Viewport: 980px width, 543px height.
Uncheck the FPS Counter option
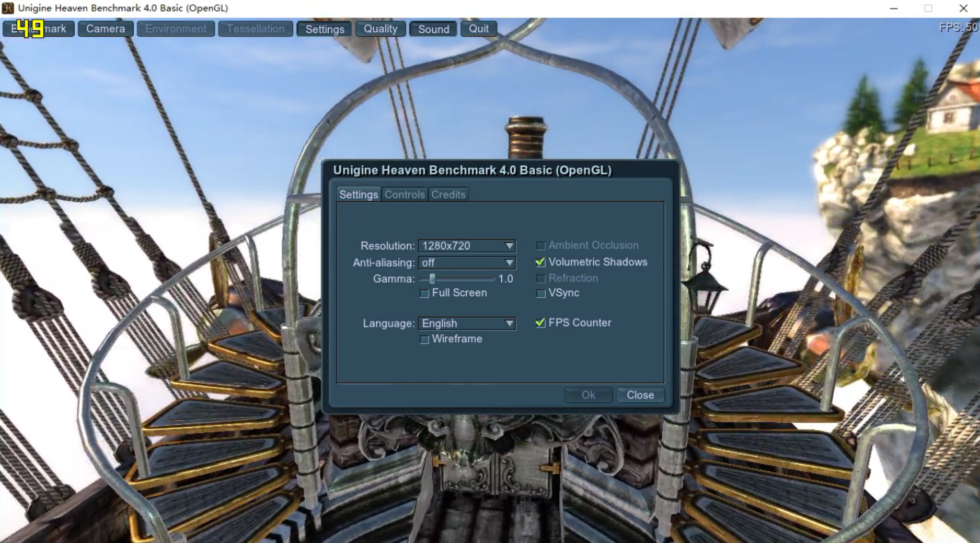[x=540, y=323]
